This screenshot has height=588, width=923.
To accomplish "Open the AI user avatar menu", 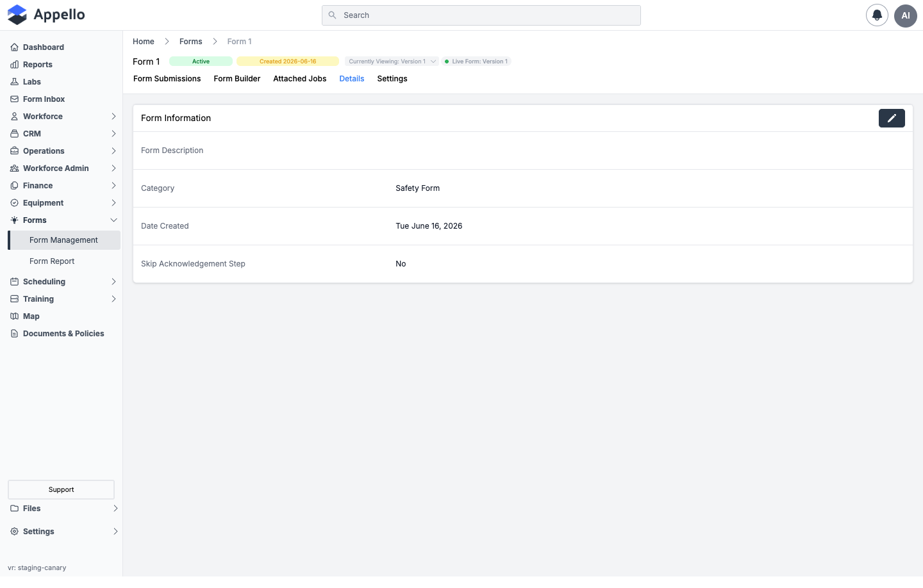I will [906, 15].
